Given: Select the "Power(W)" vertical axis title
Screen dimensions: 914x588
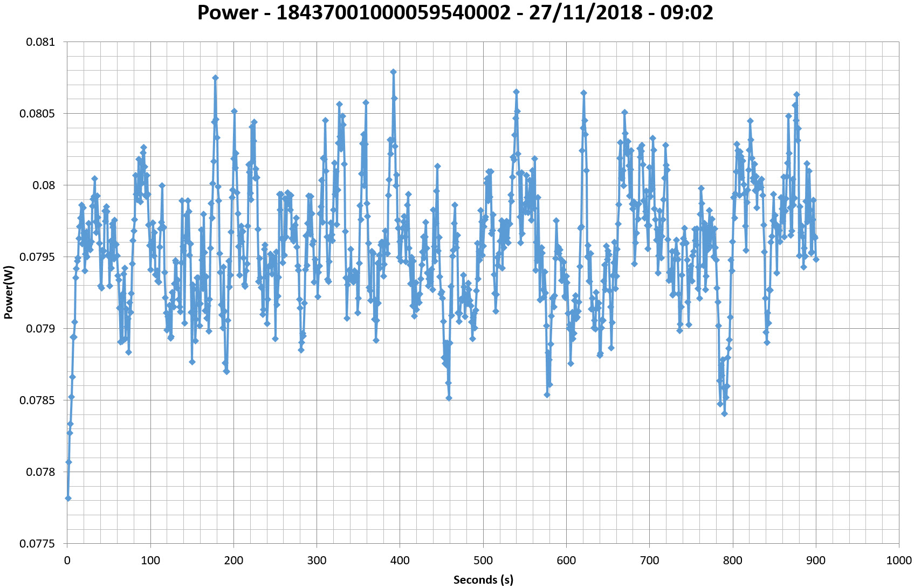Looking at the screenshot, I should pyautogui.click(x=8, y=294).
